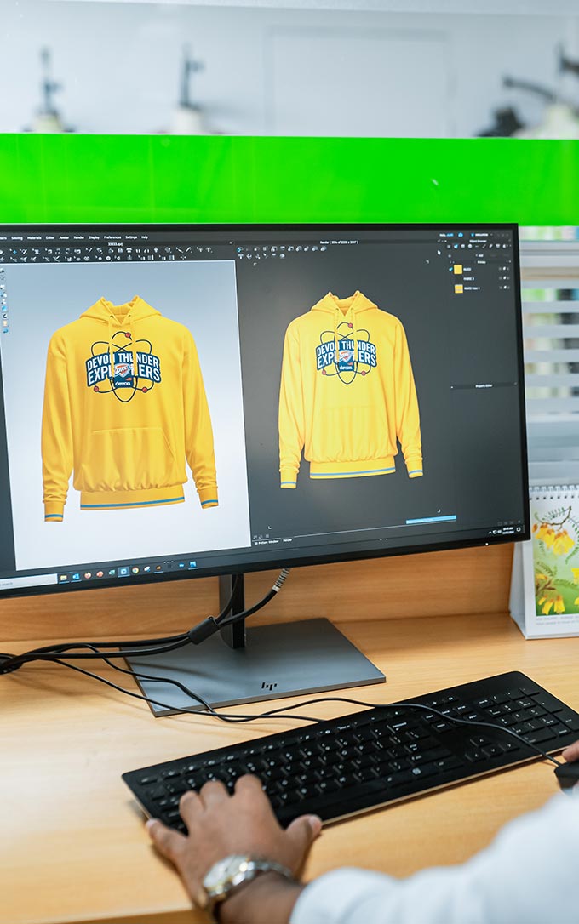Open the Materials menu

34,238
